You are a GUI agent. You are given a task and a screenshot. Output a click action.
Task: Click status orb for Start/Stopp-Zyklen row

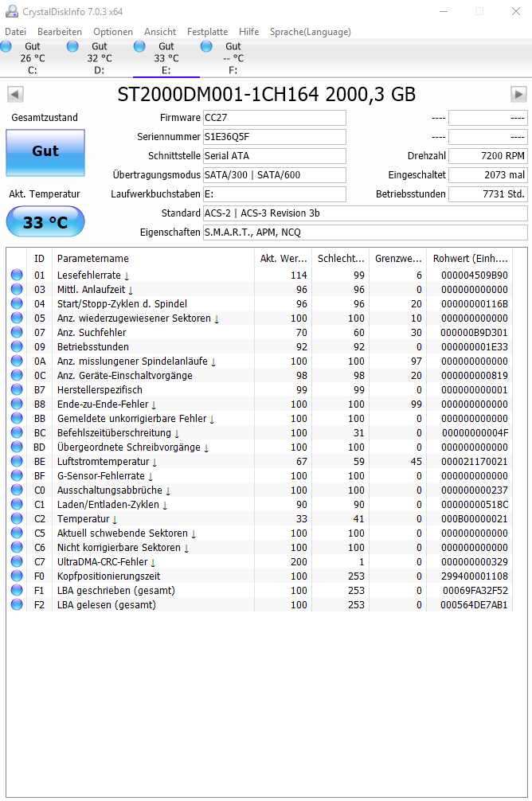pyautogui.click(x=17, y=303)
